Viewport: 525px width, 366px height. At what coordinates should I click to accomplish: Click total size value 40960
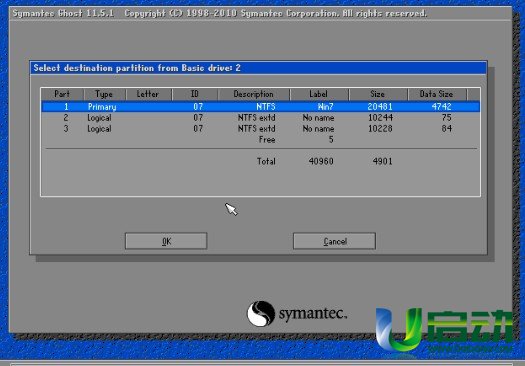(321, 161)
